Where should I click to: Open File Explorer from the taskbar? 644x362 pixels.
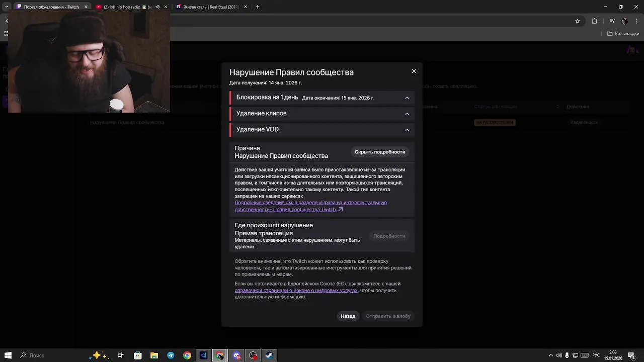click(x=154, y=355)
